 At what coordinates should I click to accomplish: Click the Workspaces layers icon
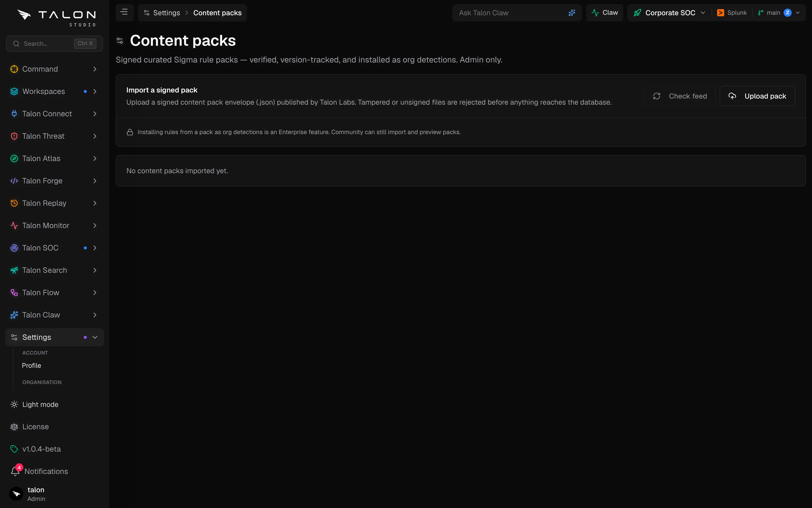pyautogui.click(x=14, y=91)
